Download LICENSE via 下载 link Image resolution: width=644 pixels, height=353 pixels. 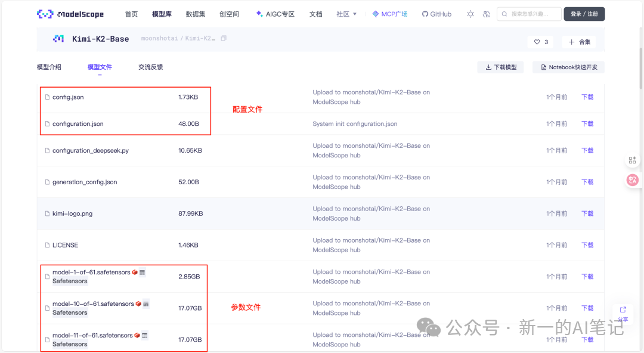(x=587, y=245)
